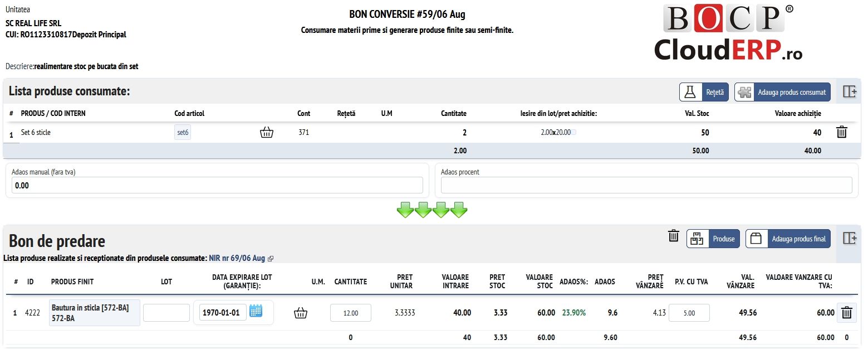
Task: Open the NIR nr 69/06 Aug link
Action: 237,258
